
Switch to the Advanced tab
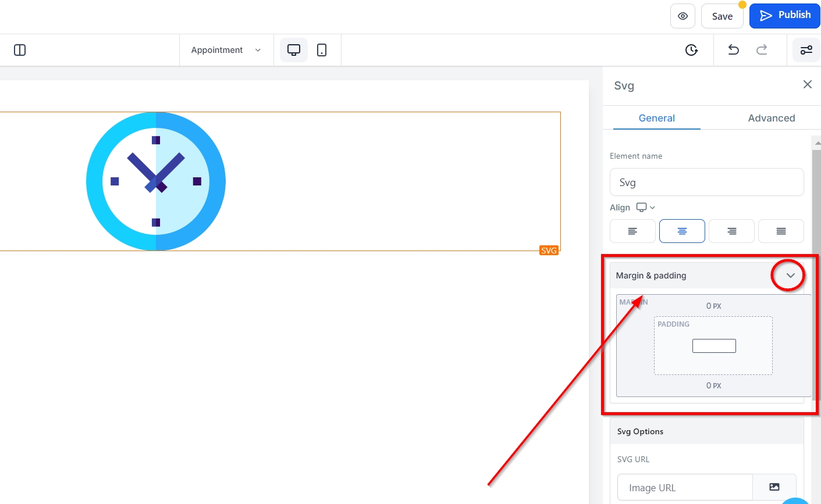[771, 118]
